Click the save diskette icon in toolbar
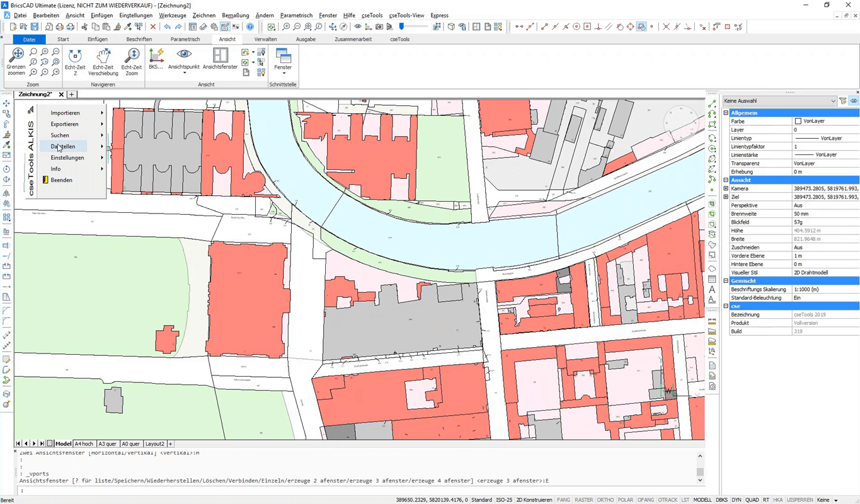The width and height of the screenshot is (860, 504). pyautogui.click(x=35, y=27)
